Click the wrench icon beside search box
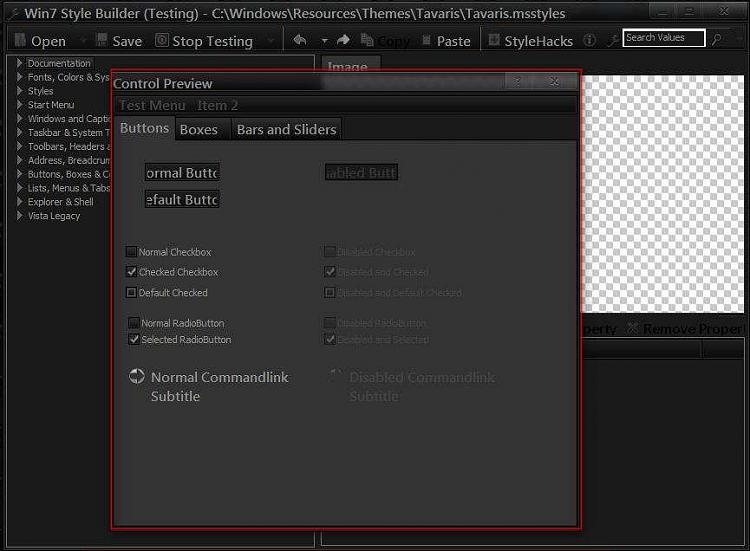The width and height of the screenshot is (750, 551). click(612, 41)
